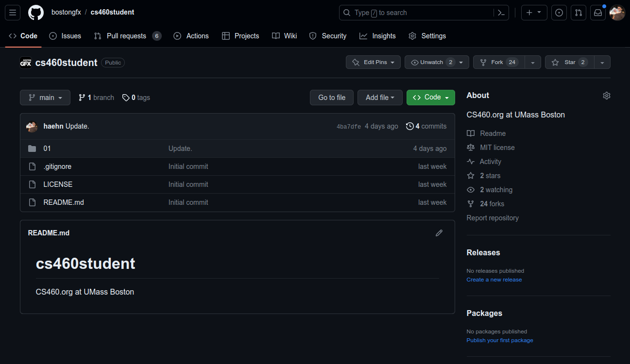Open the Add file dropdown
The image size is (630, 364).
click(380, 98)
